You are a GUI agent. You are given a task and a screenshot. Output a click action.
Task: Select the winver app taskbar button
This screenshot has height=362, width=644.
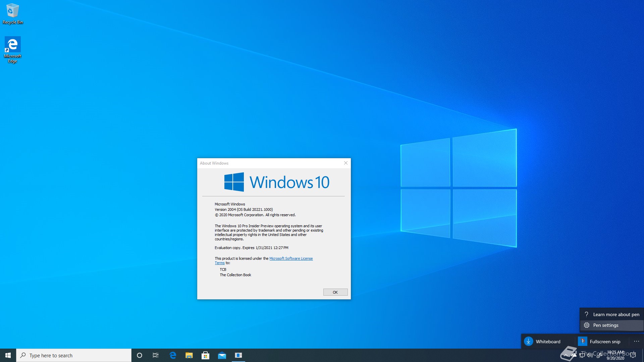tap(238, 355)
